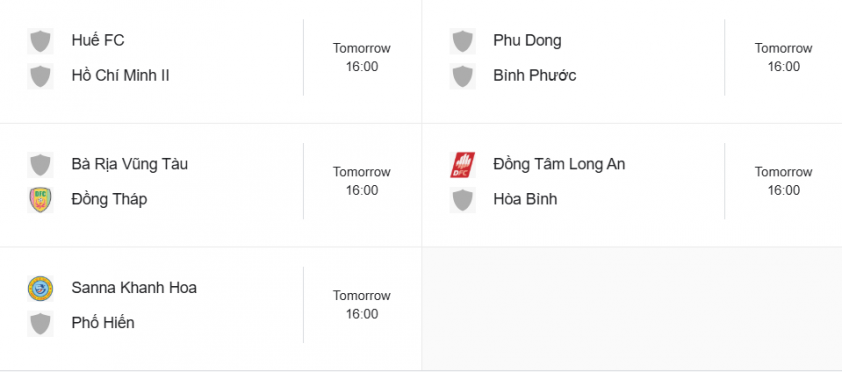Open the Bình Phước team link
Image resolution: width=842 pixels, height=372 pixels.
click(x=535, y=75)
